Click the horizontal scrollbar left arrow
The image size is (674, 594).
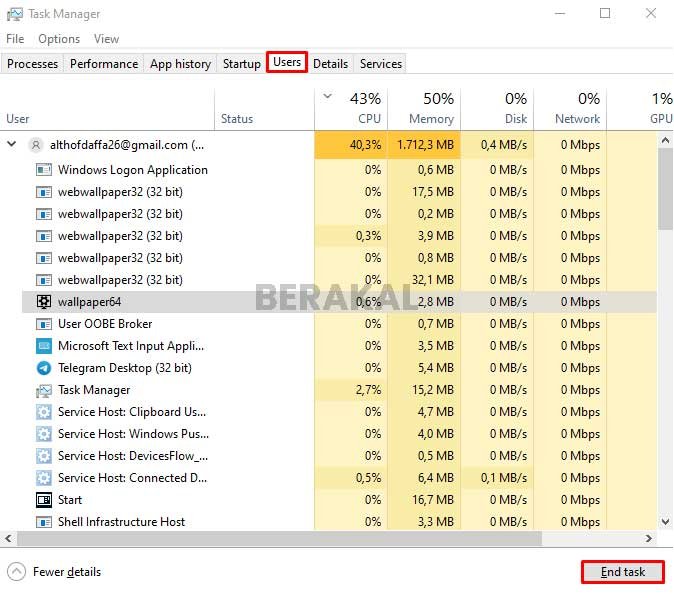(x=8, y=538)
